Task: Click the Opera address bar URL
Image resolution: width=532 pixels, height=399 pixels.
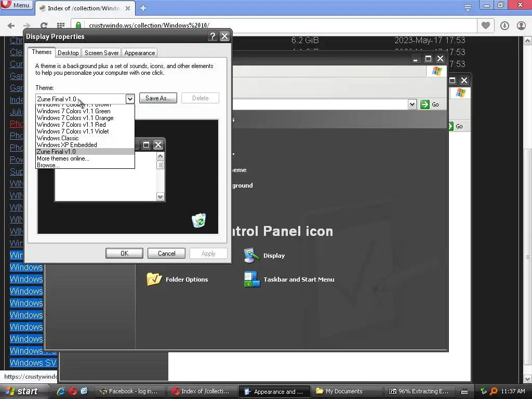Action: point(149,25)
